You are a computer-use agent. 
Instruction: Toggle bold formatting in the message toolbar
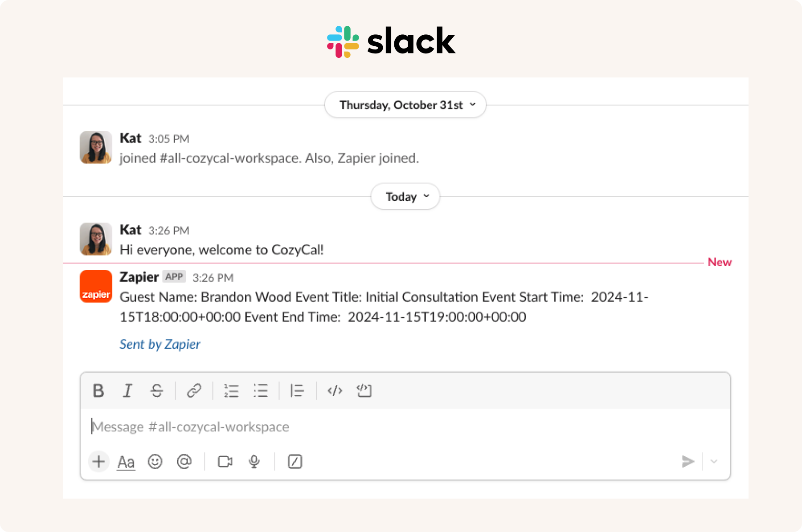click(98, 391)
